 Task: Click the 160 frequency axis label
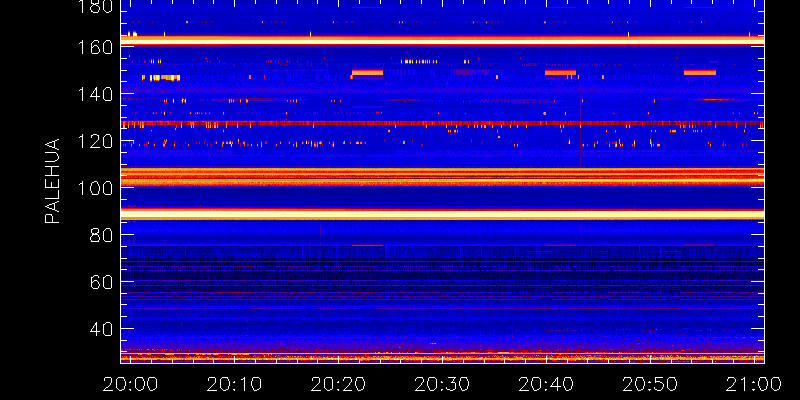95,47
